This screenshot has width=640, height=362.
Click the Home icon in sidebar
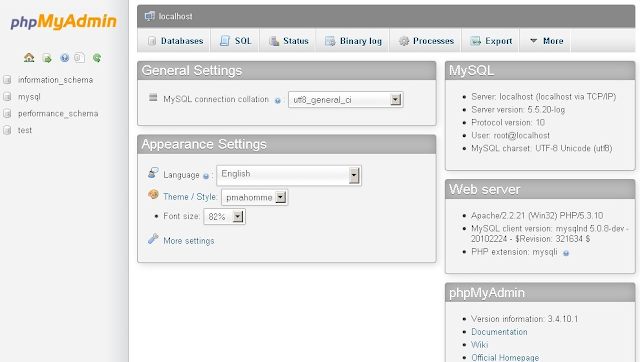(29, 58)
